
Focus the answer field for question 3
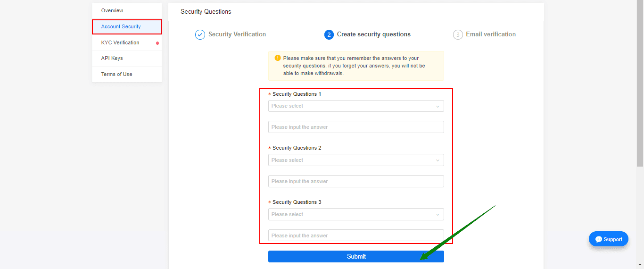pyautogui.click(x=356, y=235)
